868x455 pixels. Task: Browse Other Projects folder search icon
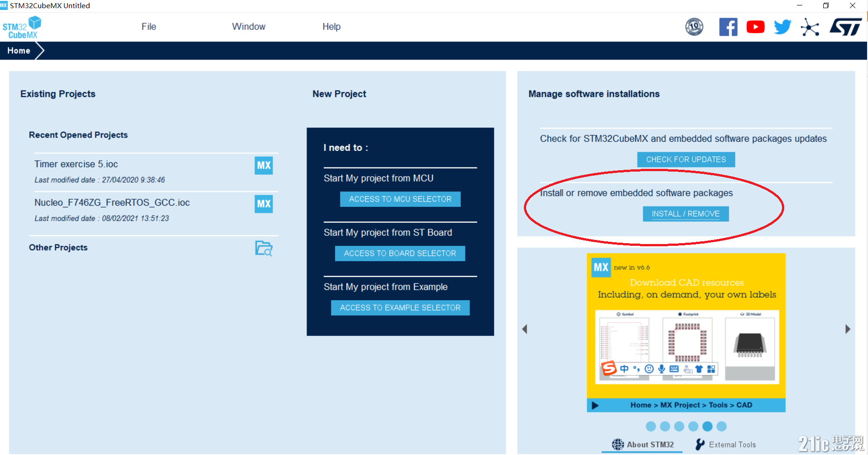264,248
